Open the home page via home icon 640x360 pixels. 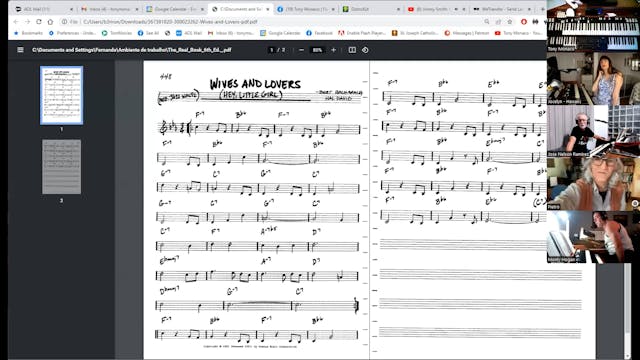tap(50, 22)
